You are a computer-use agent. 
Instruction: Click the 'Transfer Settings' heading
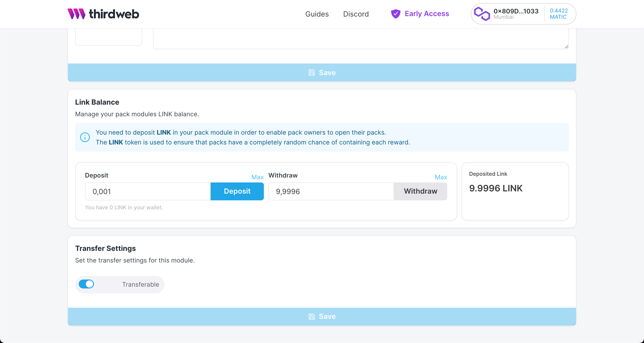click(x=105, y=248)
